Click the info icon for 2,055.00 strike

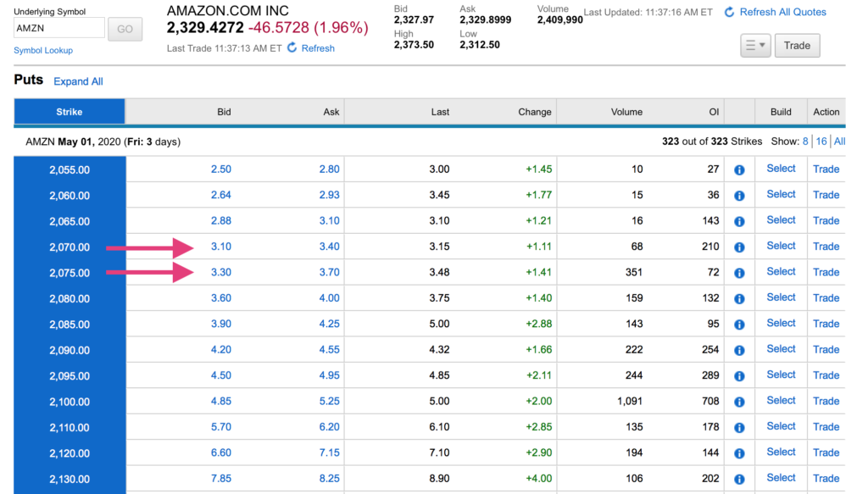(x=739, y=169)
